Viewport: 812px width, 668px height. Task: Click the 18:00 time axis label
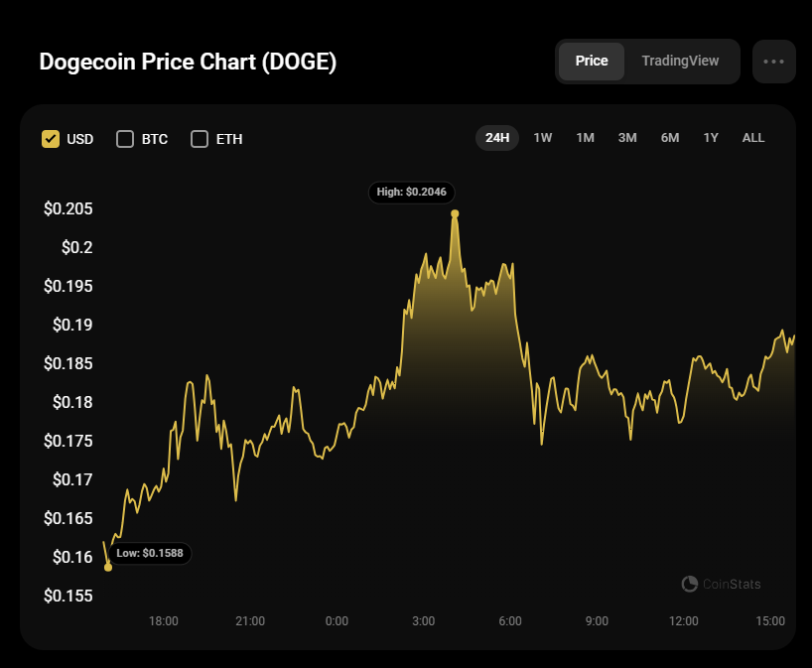(x=164, y=621)
